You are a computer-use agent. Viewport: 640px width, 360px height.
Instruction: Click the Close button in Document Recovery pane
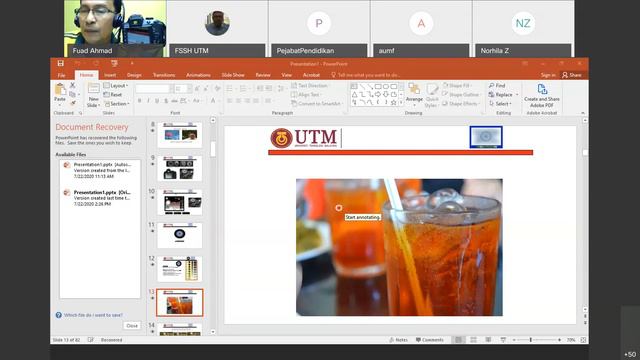coord(132,326)
